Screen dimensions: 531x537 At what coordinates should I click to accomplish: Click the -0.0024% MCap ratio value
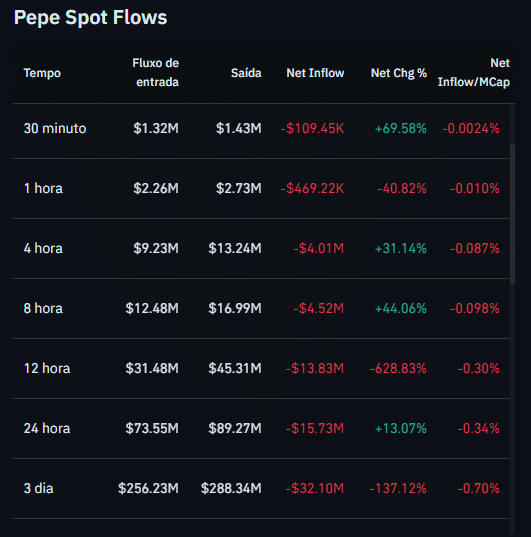coord(471,128)
